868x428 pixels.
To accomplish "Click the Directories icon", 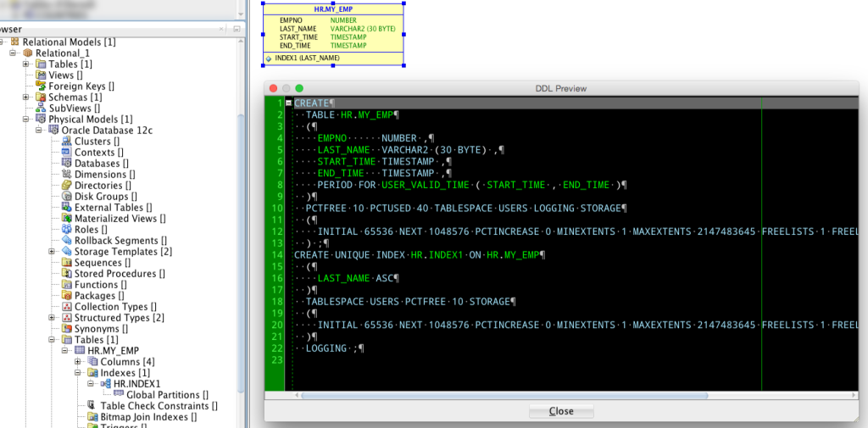I will 66,186.
